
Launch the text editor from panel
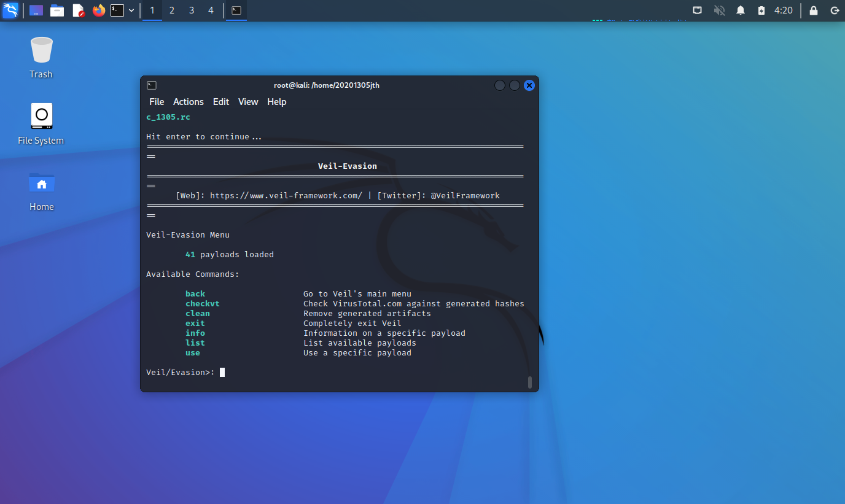click(x=78, y=10)
